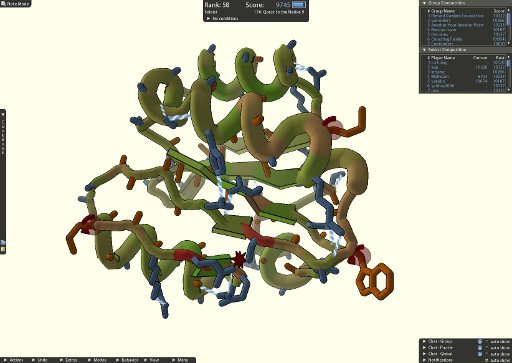Expand the Actions menu
The image size is (512, 363).
pos(14,360)
